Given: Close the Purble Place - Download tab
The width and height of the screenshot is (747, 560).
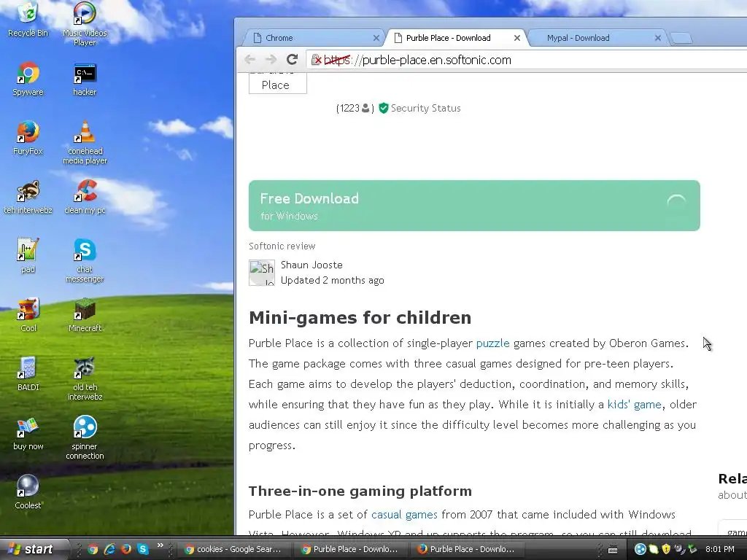Looking at the screenshot, I should [x=517, y=38].
